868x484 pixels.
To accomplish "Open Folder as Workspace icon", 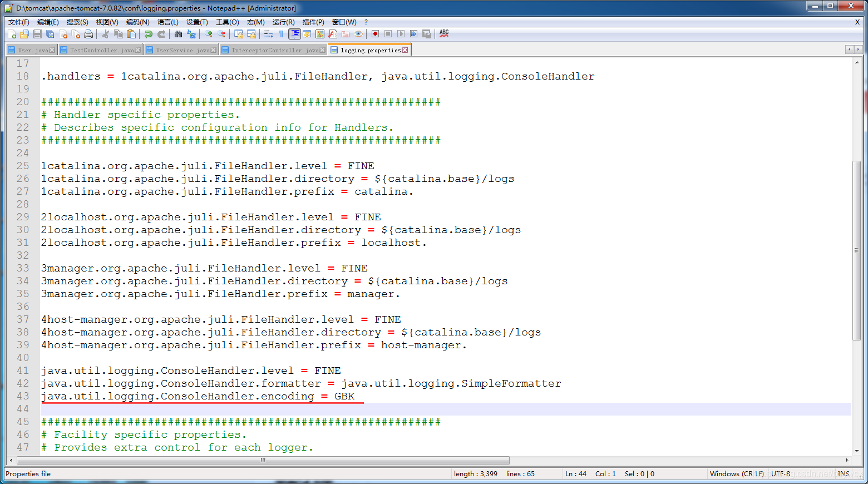I will (x=346, y=34).
